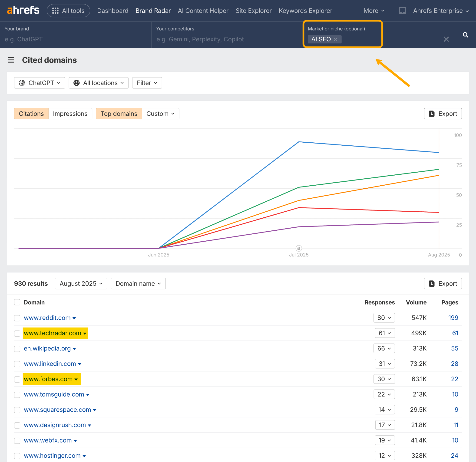Click the www.techradar.com domain link
The height and width of the screenshot is (462, 476).
tap(53, 333)
